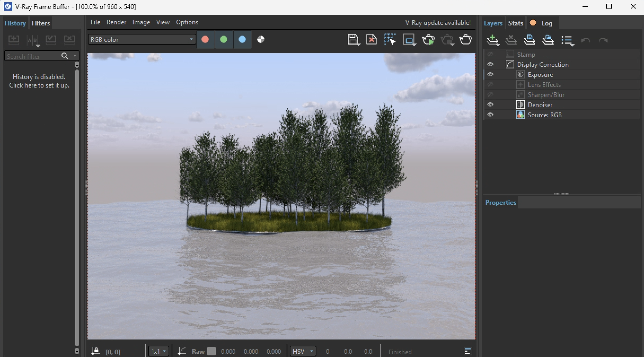Screen dimensions: 644x357
Task: Hide the Denoiser layer
Action: [x=490, y=105]
